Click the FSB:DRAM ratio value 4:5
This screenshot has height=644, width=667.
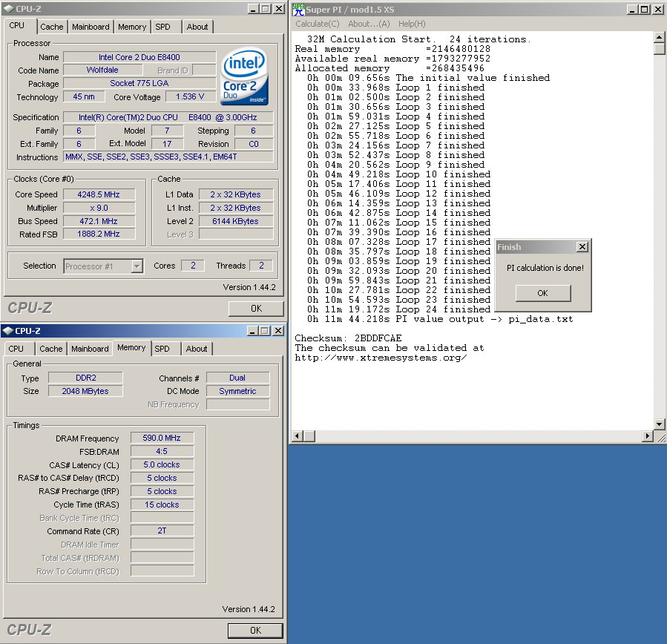(162, 451)
